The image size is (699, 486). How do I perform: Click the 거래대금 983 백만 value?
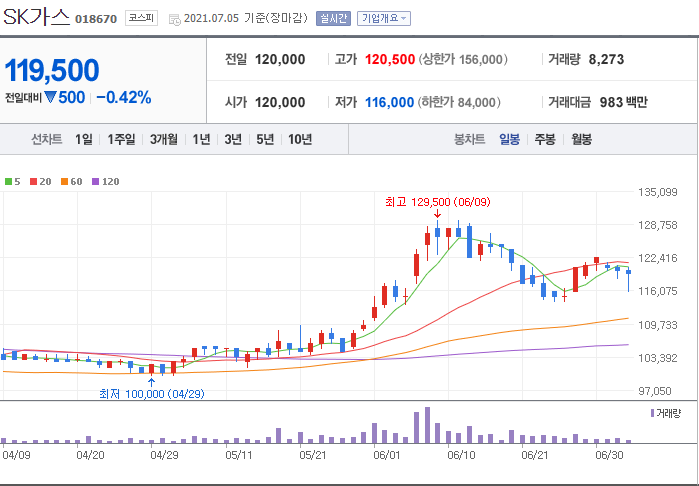624,103
